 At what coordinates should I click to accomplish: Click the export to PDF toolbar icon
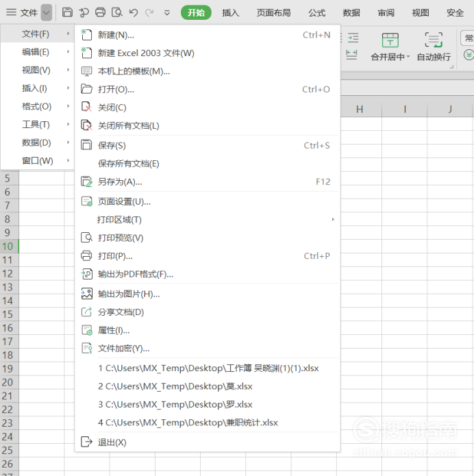[x=84, y=12]
